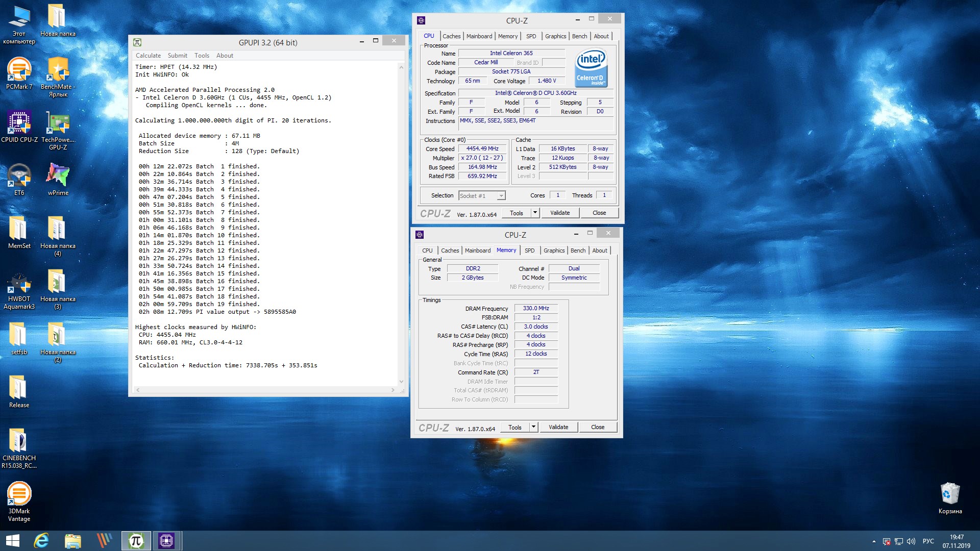This screenshot has width=980, height=551.
Task: Open Bench tab in lower CPU-Z window
Action: [578, 251]
